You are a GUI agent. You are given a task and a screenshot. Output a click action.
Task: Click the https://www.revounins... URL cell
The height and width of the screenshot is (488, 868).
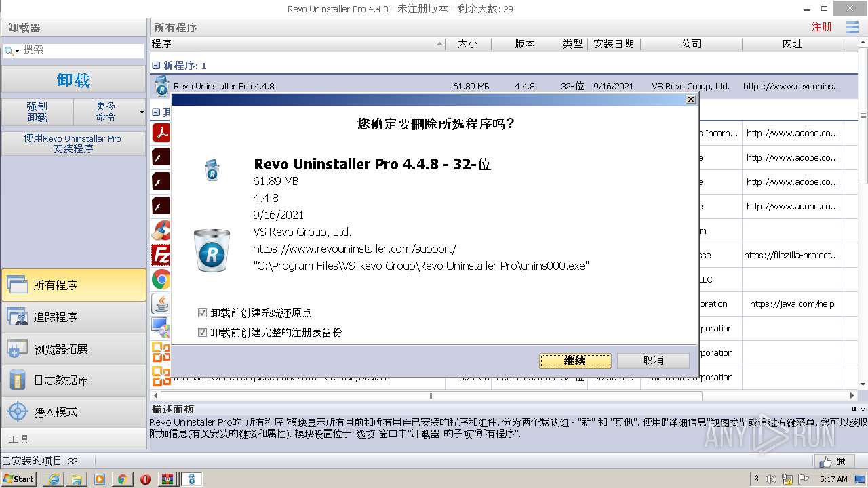(792, 86)
